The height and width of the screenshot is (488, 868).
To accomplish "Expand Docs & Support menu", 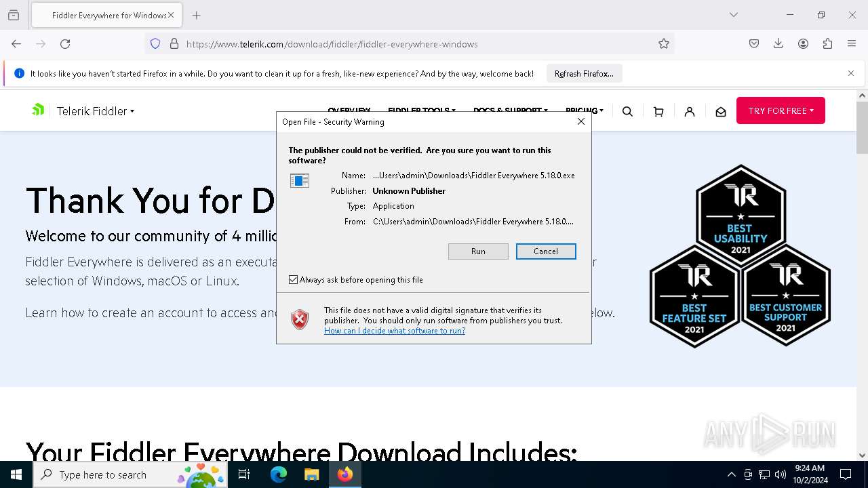I will 511,110.
